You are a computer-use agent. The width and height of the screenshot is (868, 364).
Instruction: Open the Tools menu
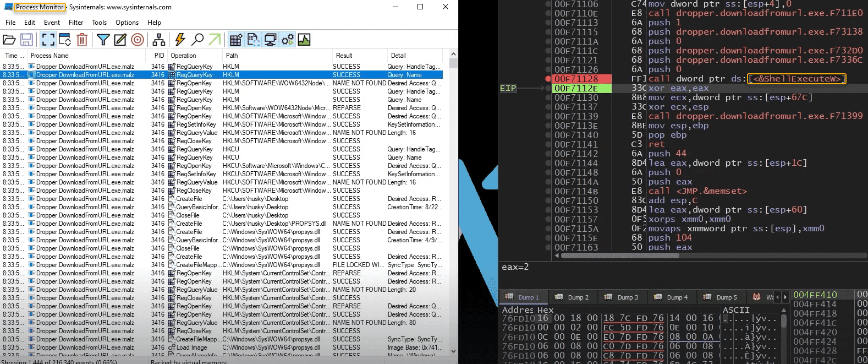tap(99, 23)
